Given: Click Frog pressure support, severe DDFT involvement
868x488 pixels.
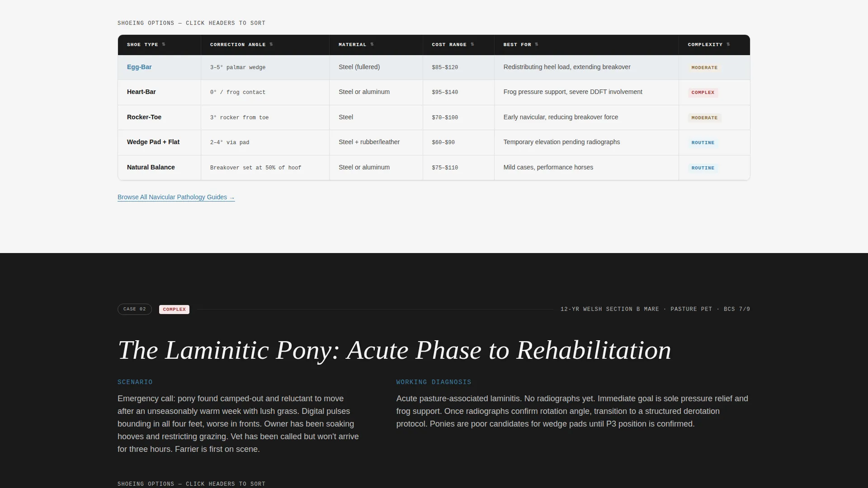Looking at the screenshot, I should pyautogui.click(x=573, y=92).
